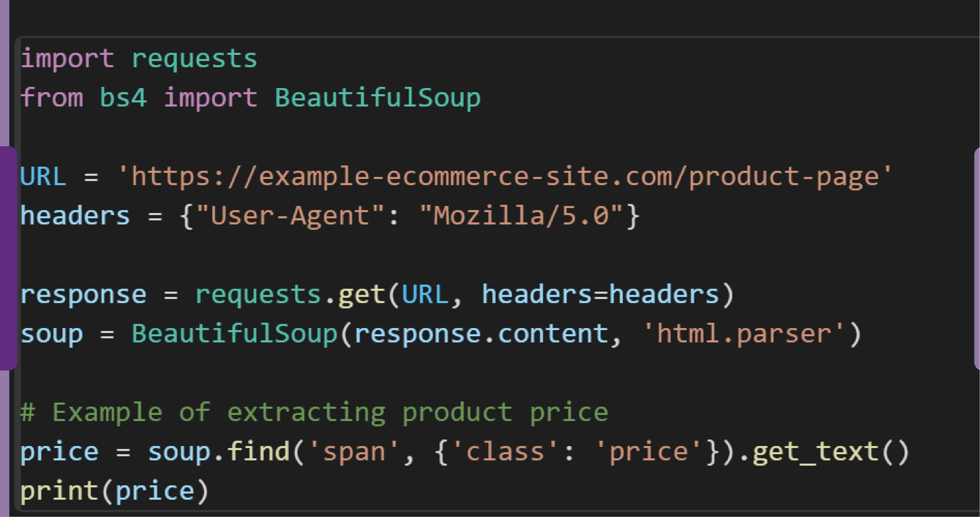Click the 'response' variable being assigned
The height and width of the screenshot is (517, 980).
coord(83,295)
